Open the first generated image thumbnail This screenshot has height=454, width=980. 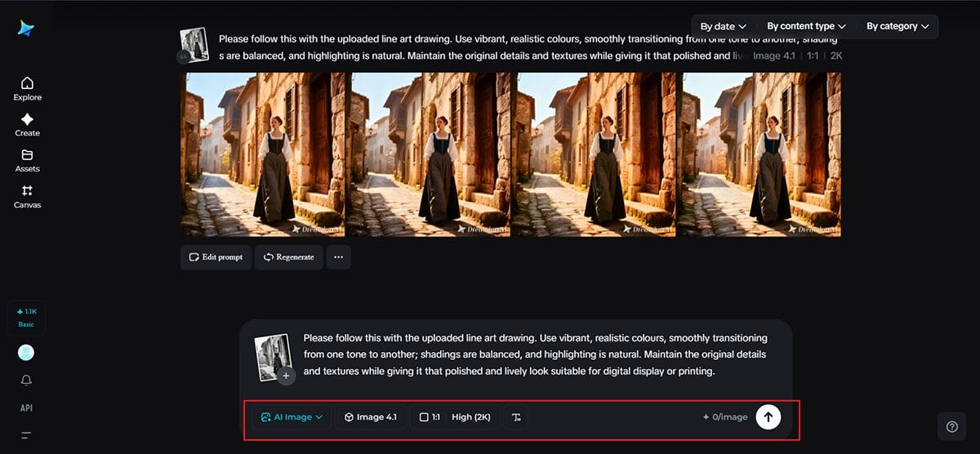tap(263, 154)
